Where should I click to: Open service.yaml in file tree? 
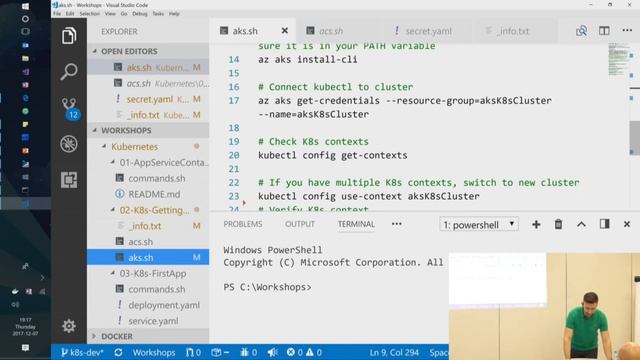(148, 321)
